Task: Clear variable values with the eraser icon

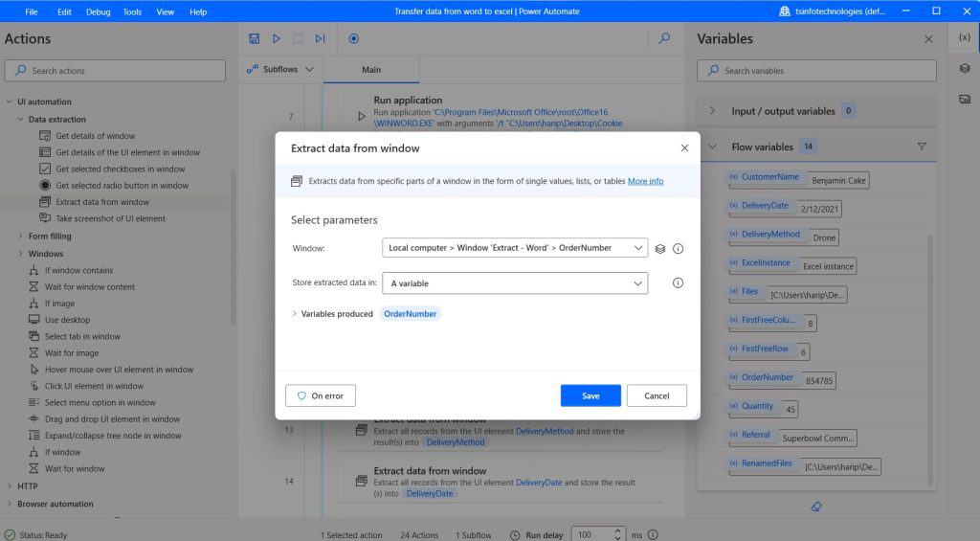Action: [816, 507]
